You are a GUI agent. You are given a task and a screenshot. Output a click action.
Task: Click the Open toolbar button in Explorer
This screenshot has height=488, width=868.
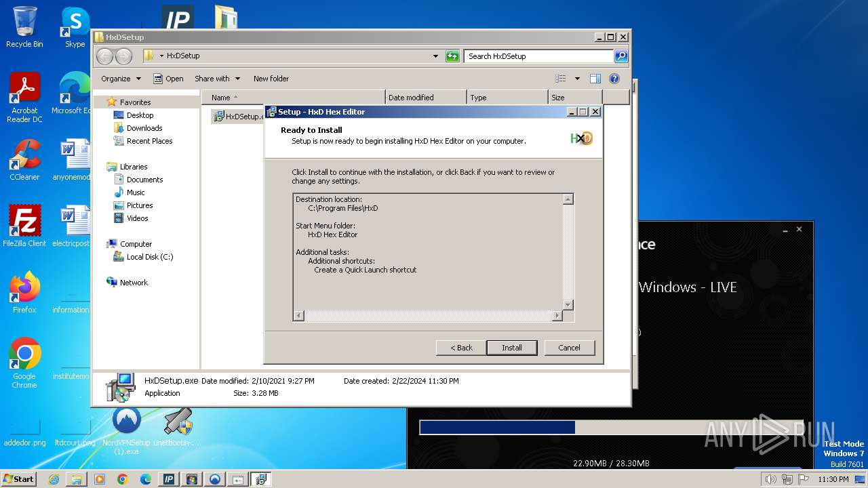[x=168, y=79]
